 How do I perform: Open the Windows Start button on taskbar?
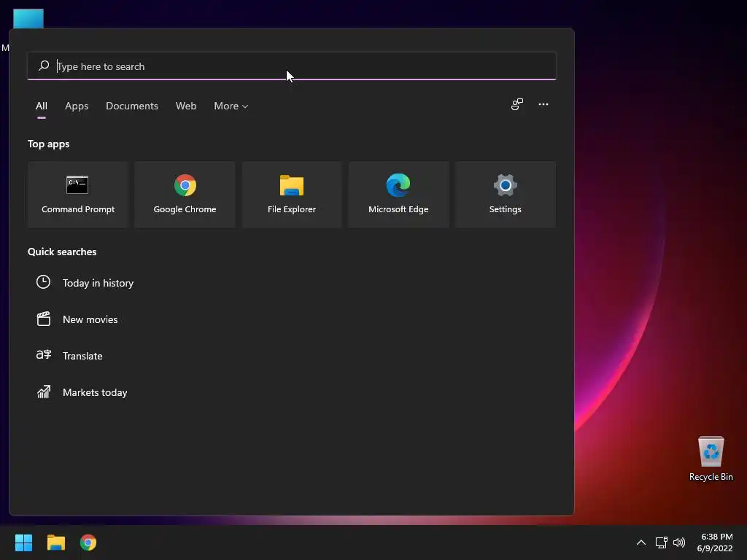23,542
